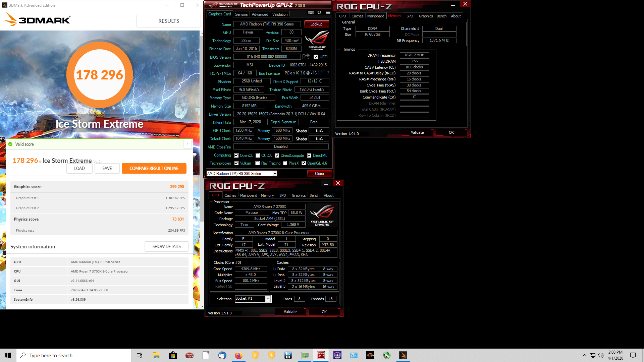Viewport: 644px width, 362px height.
Task: Click SHOW DETAILS for system information
Action: [x=166, y=246]
